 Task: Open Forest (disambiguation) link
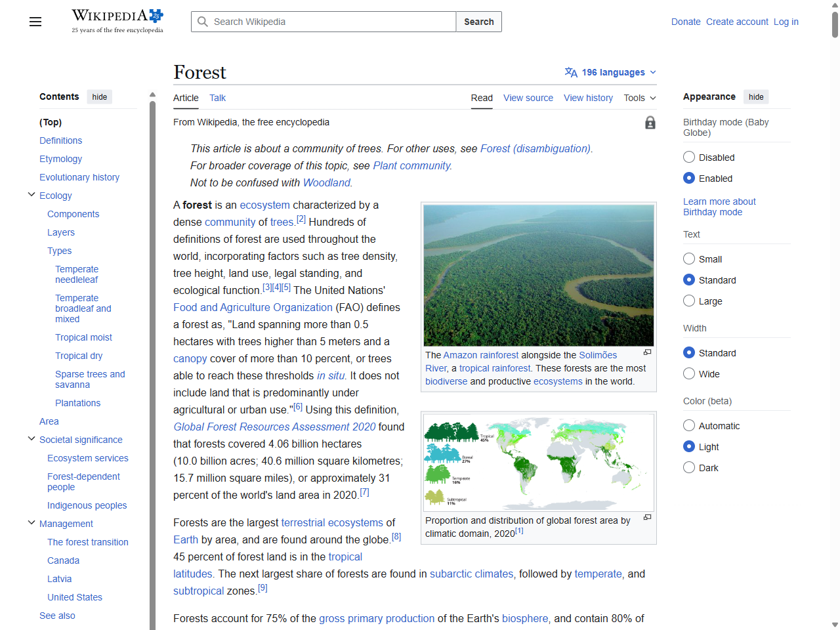(x=535, y=149)
